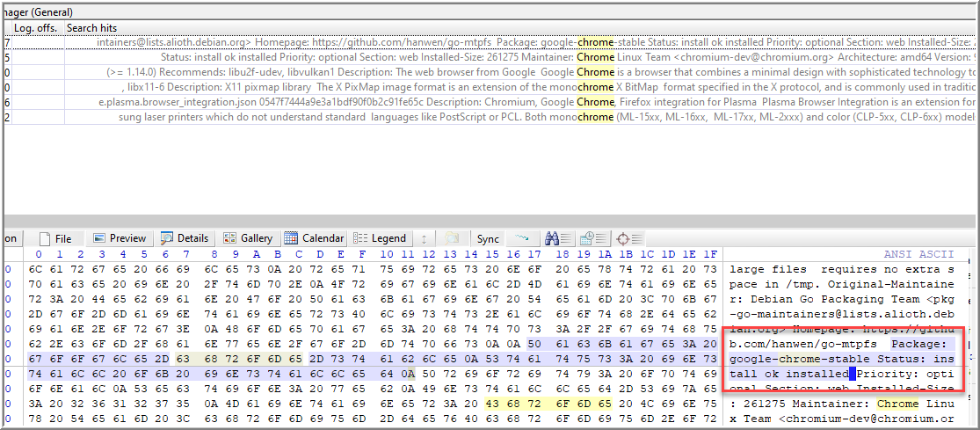Screen dimensions: 980x430
Task: Switch to Gallery view
Action: 249,238
